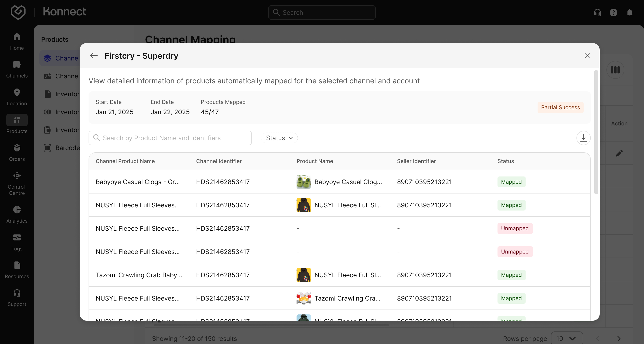Open Rows per page dropdown

[x=567, y=338]
